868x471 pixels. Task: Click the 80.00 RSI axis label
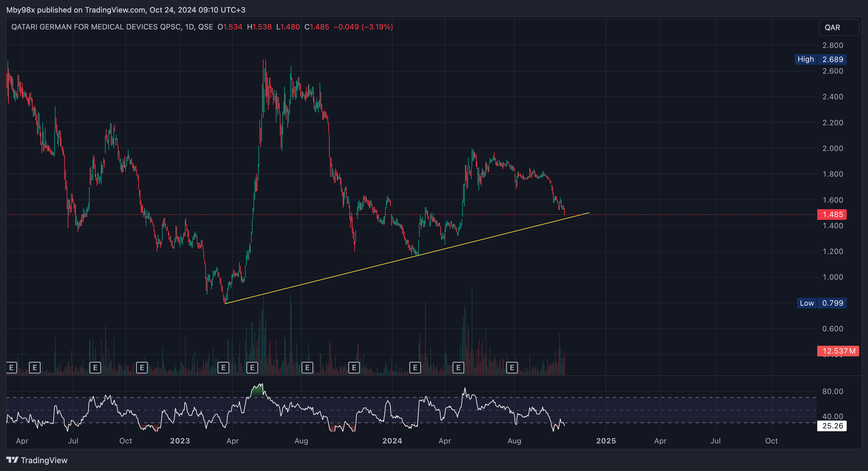833,391
